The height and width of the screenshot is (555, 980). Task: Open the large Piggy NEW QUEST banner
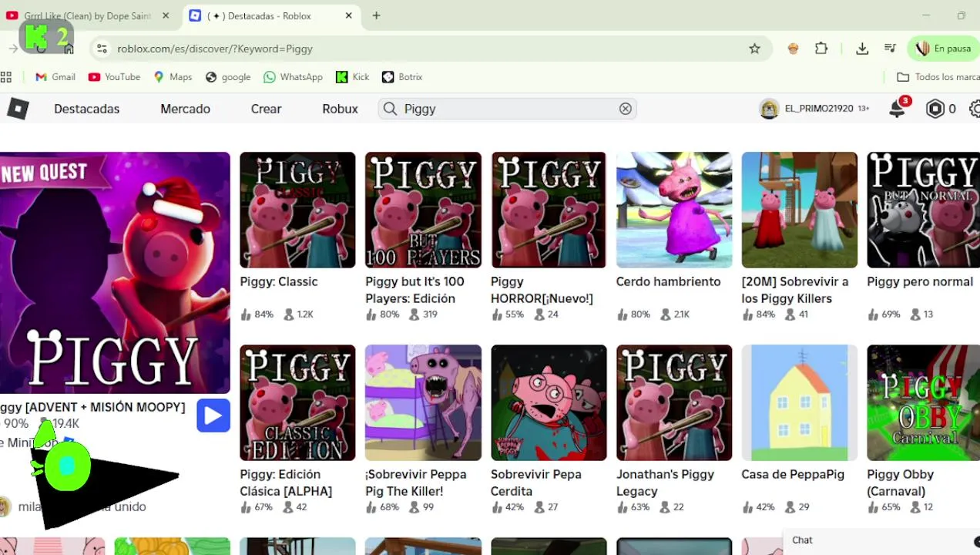[115, 273]
